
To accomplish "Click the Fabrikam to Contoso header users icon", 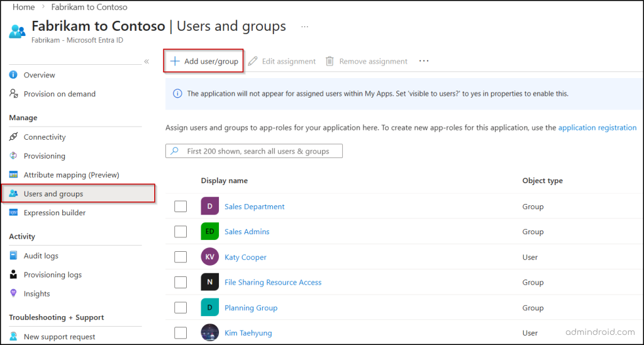I will [x=17, y=31].
